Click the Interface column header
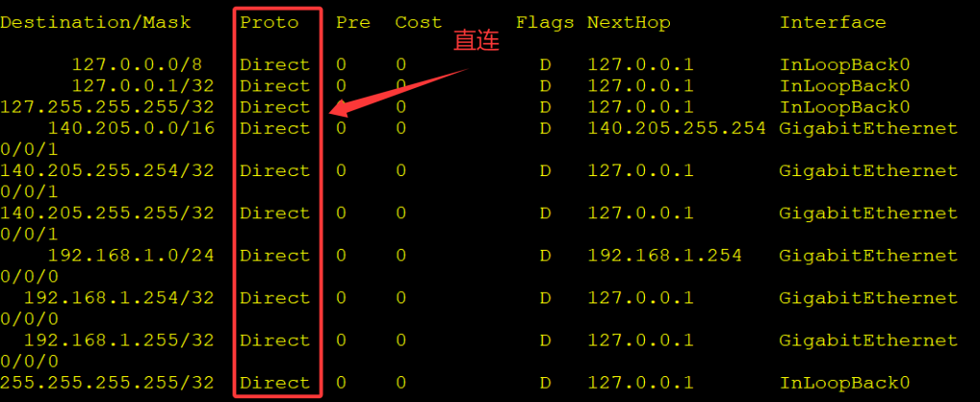980x402 pixels. tap(833, 22)
